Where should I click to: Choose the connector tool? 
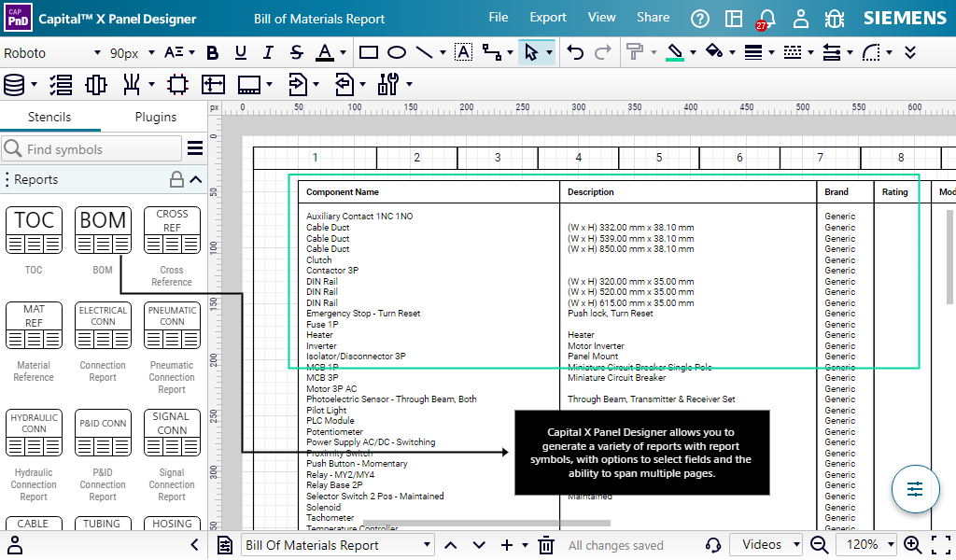[491, 53]
